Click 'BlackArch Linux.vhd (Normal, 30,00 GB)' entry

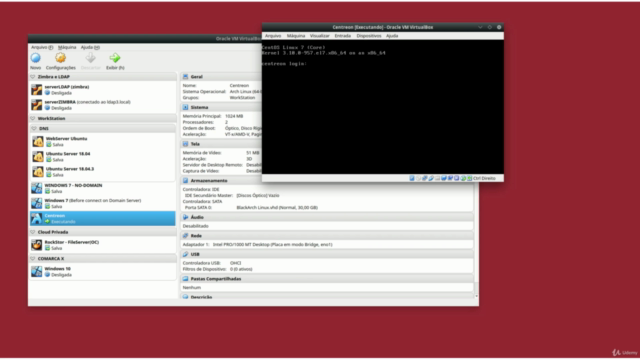pyautogui.click(x=277, y=208)
